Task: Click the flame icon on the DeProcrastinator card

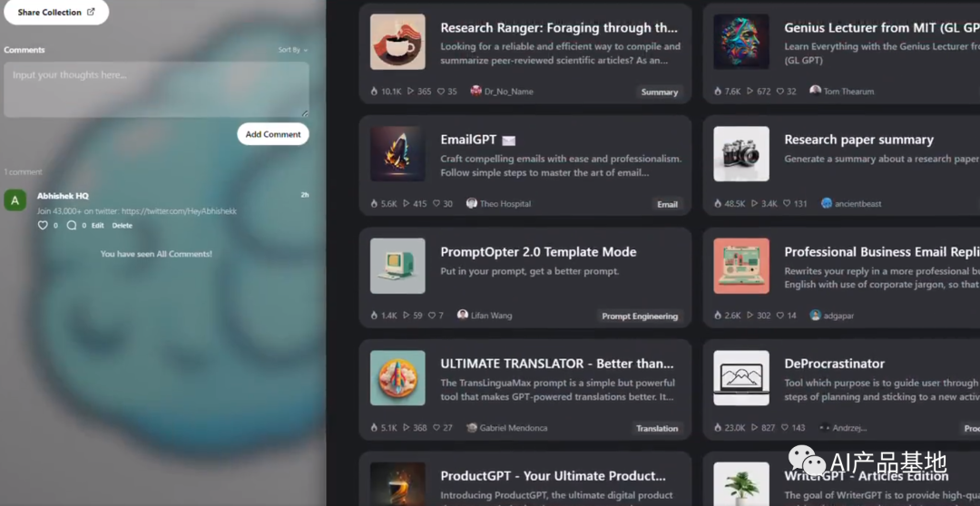Action: point(718,428)
